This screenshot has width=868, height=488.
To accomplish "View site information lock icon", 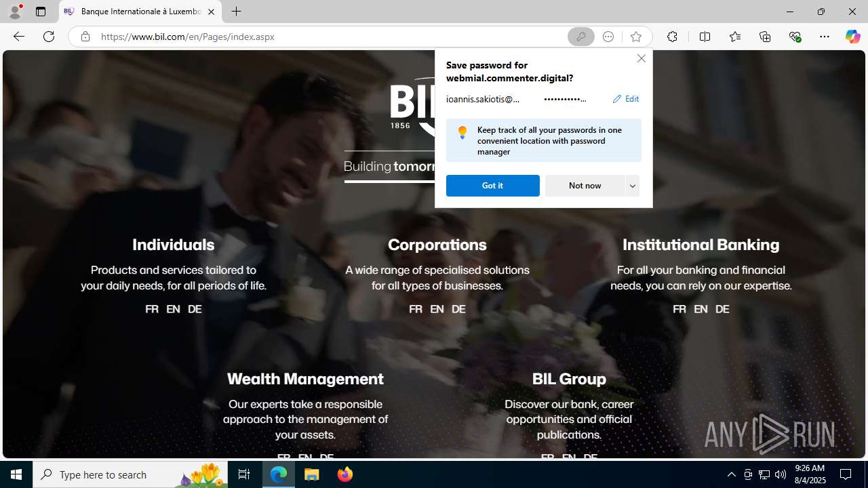I will tap(85, 37).
